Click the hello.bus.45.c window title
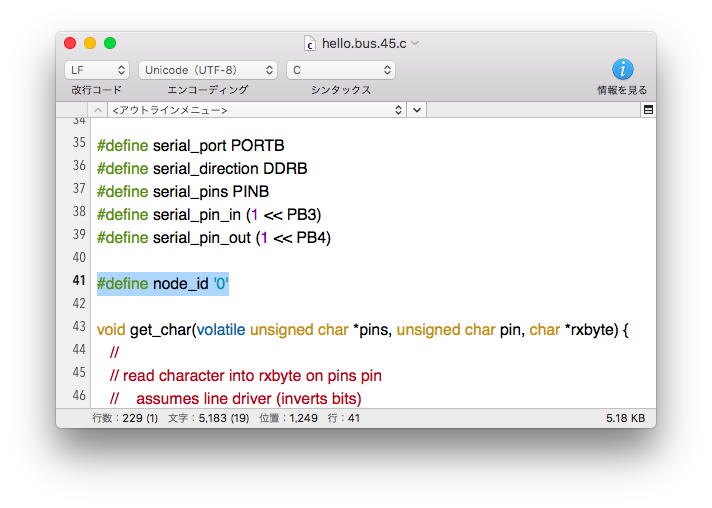712x508 pixels. click(x=364, y=44)
